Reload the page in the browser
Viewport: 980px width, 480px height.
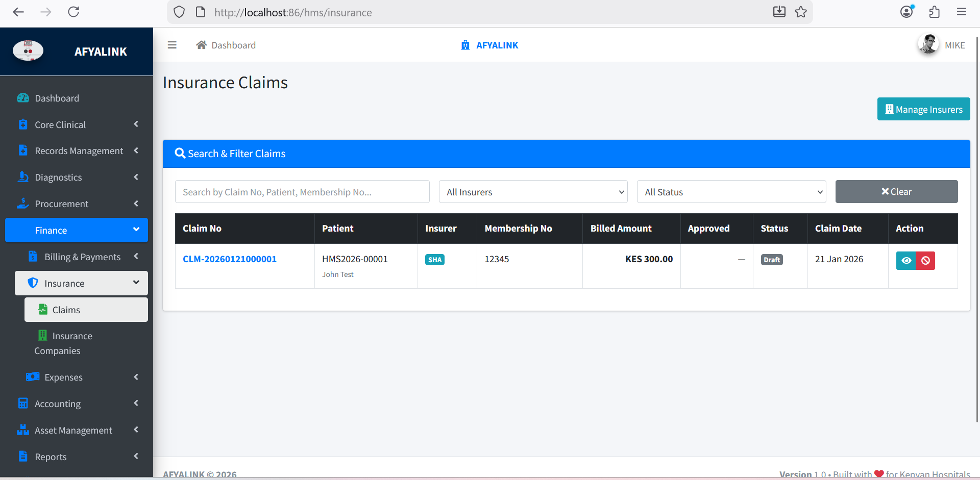point(73,12)
